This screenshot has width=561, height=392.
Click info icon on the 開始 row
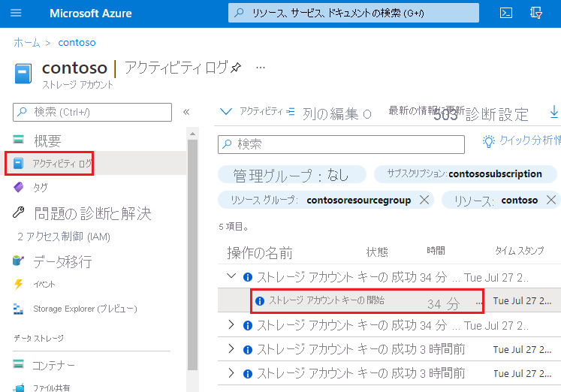point(260,301)
